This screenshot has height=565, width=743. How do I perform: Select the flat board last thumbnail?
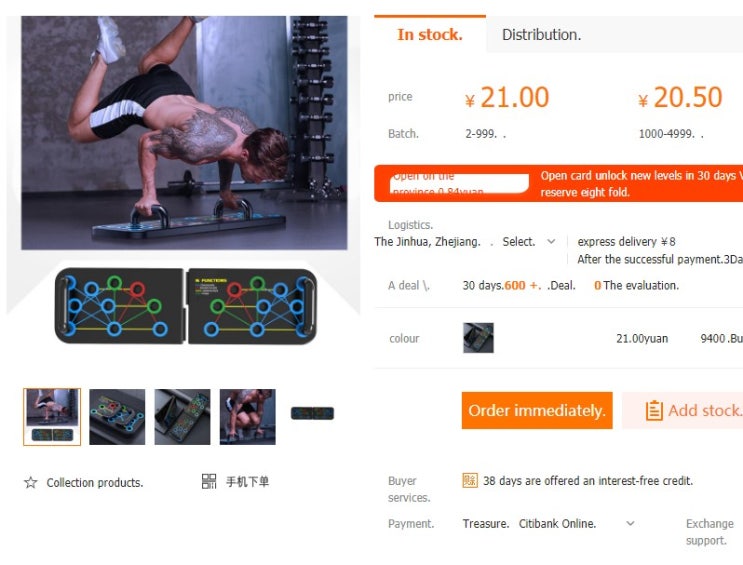point(312,413)
